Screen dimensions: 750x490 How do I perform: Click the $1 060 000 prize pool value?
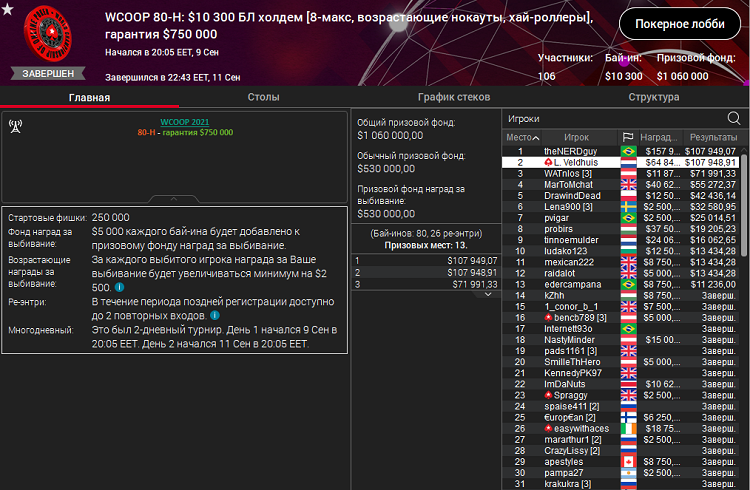(x=682, y=76)
